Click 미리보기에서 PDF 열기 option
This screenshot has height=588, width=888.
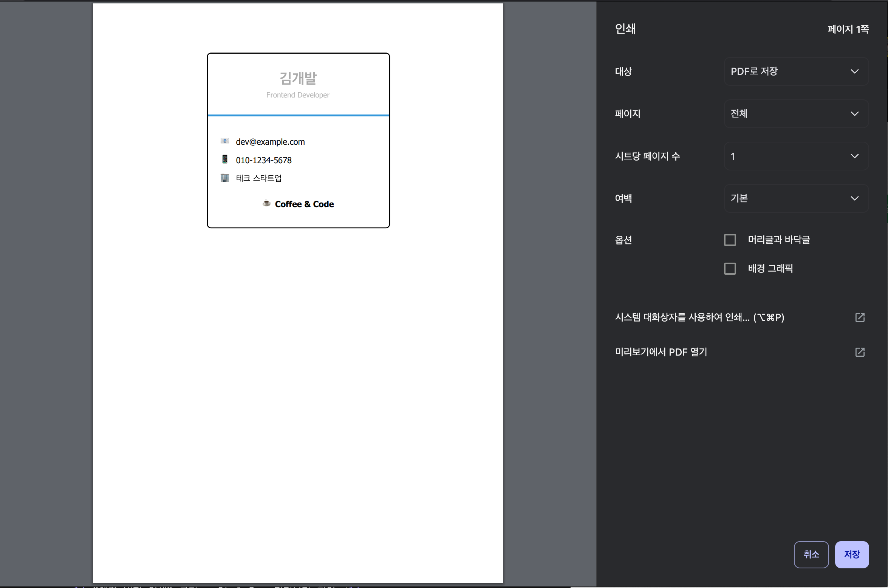pos(661,352)
